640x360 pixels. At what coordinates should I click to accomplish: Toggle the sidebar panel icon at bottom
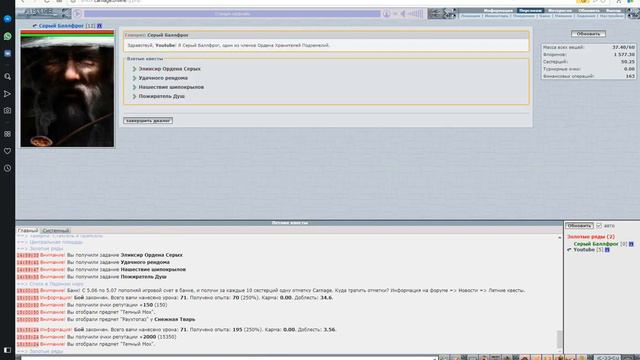tap(7, 350)
